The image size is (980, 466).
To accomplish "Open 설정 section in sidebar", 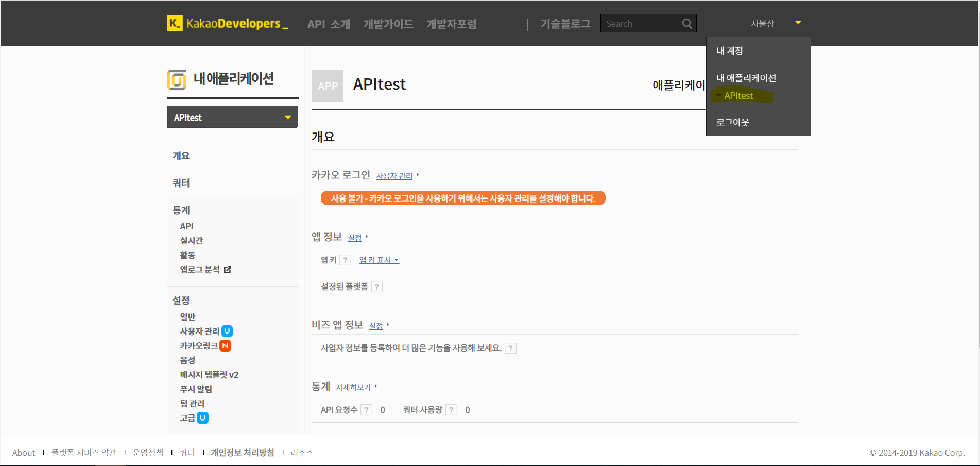I will [181, 300].
